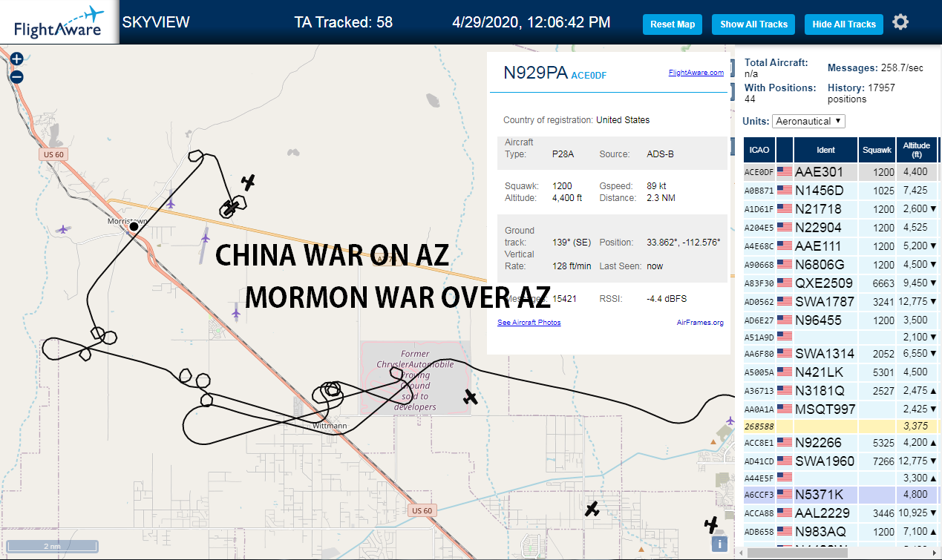Click the TA Tracked: 58 header text

tap(344, 22)
